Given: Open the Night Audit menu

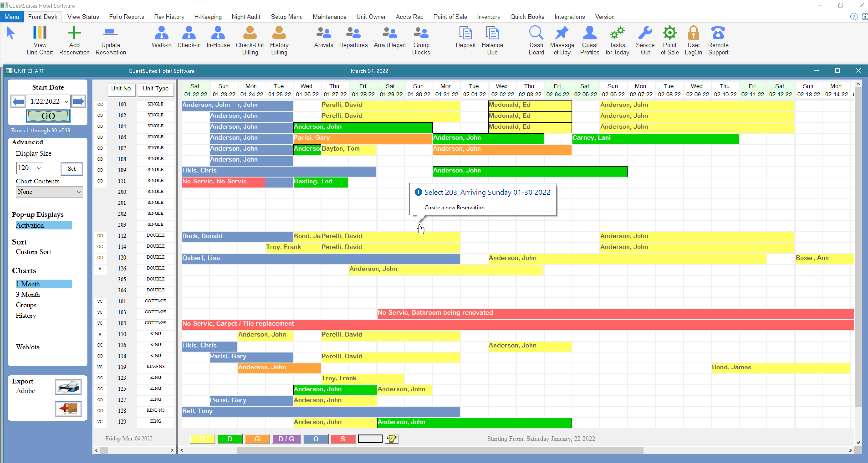Looking at the screenshot, I should (246, 17).
